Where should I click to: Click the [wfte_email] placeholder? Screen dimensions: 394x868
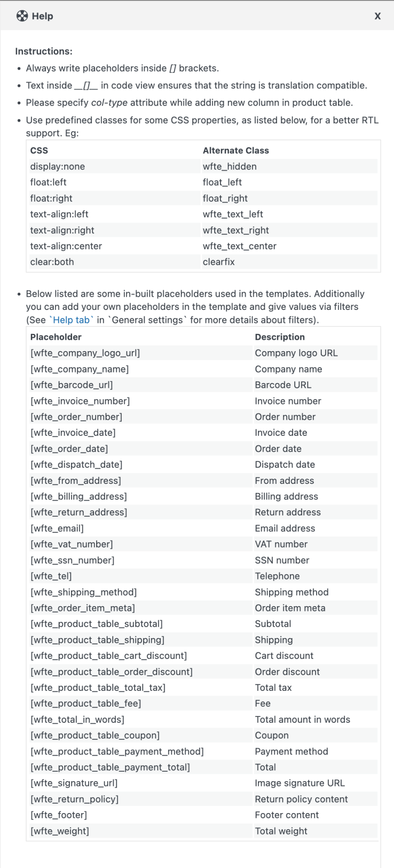[57, 528]
